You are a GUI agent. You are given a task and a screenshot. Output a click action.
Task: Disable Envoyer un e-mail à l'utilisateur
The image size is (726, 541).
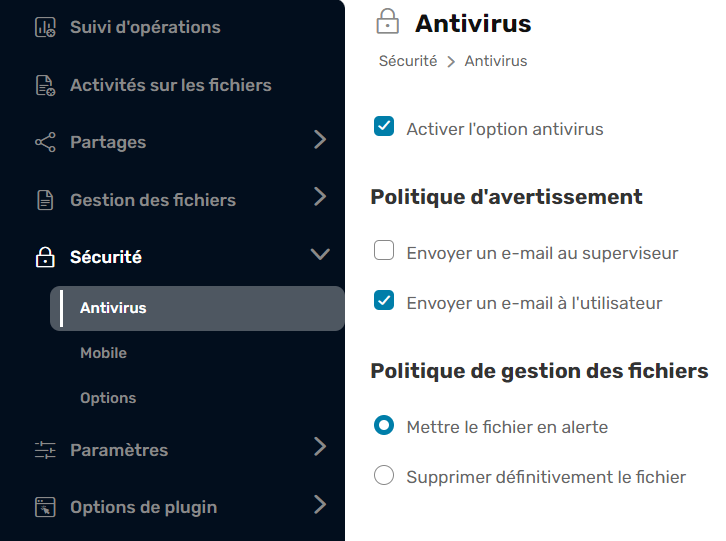[384, 301]
